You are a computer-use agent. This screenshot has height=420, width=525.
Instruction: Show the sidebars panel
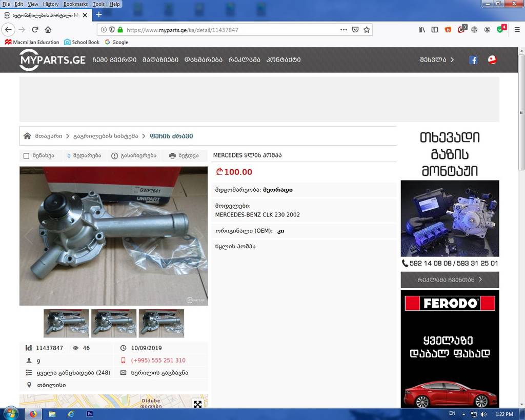point(435,30)
